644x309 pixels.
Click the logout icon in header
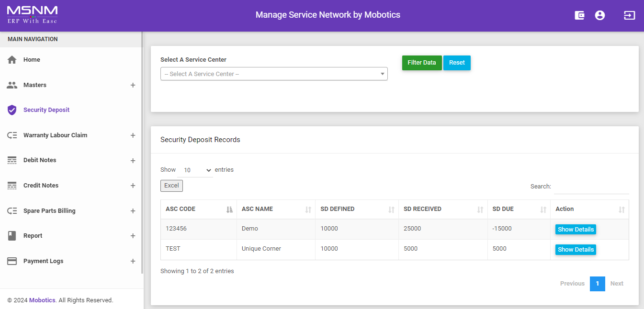[x=629, y=15]
